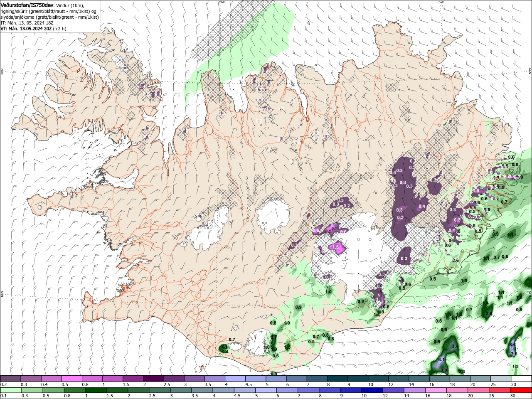Click the 'IT: Mán. 13. 05. 2024 18Z' line
This screenshot has width=532, height=399.
(x=27, y=23)
